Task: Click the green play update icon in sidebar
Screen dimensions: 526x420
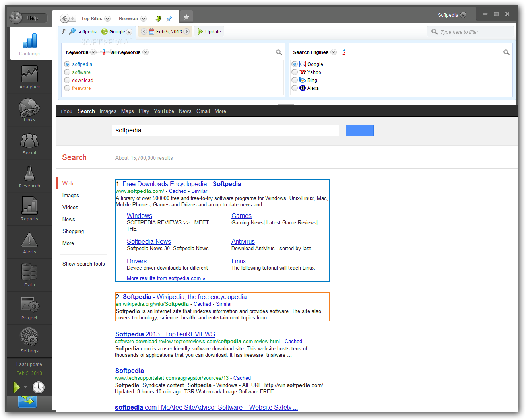Action: point(16,387)
